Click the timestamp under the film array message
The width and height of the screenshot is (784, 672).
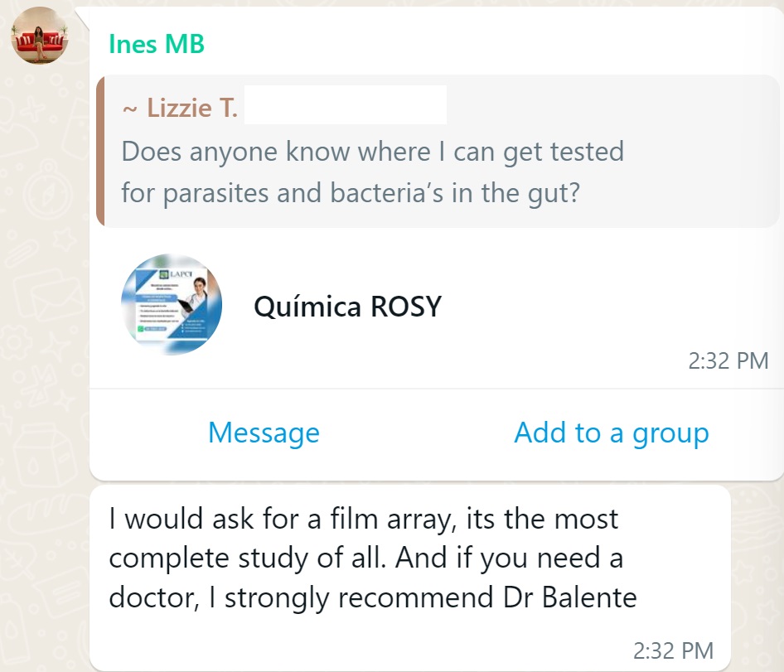(672, 650)
